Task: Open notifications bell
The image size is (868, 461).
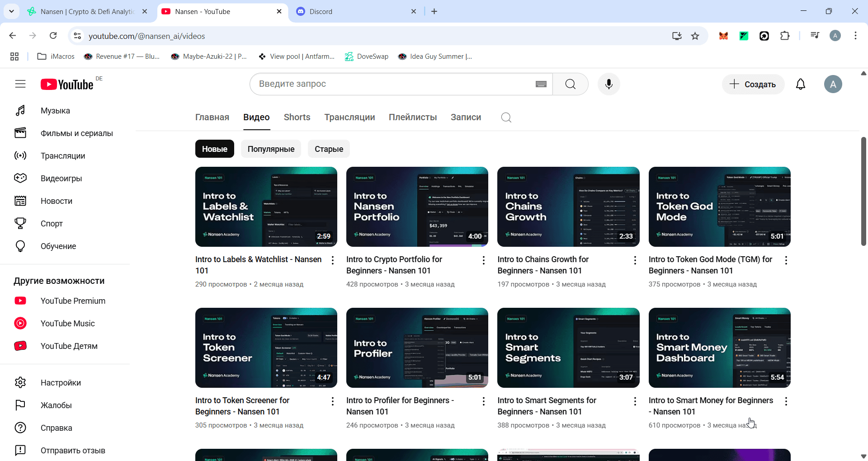Action: (x=801, y=84)
